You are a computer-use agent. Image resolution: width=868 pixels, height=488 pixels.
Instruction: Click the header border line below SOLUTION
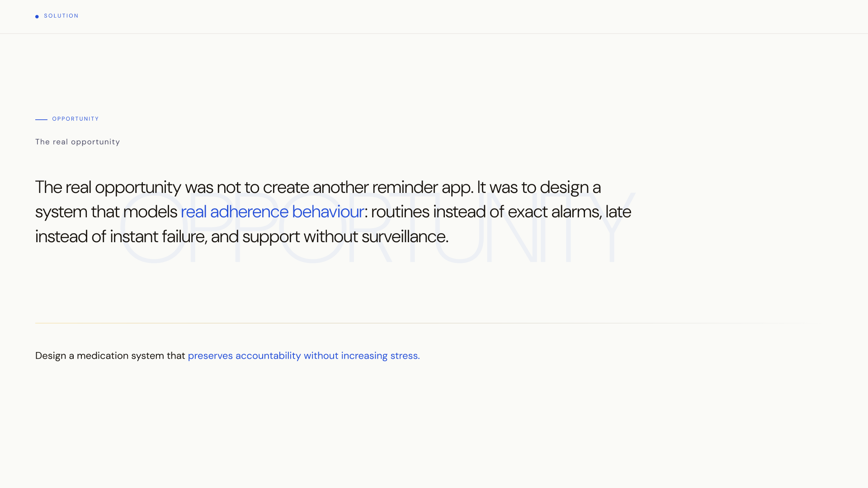[434, 33]
